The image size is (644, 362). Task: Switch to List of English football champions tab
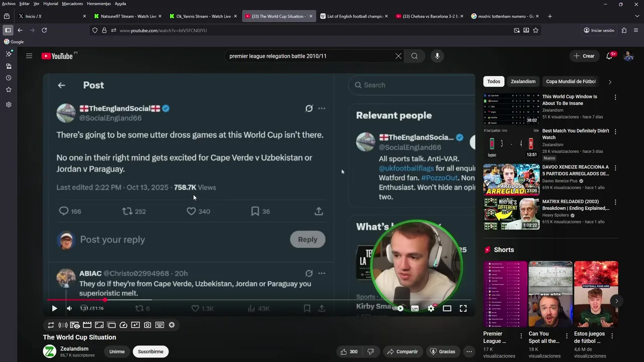tap(354, 16)
